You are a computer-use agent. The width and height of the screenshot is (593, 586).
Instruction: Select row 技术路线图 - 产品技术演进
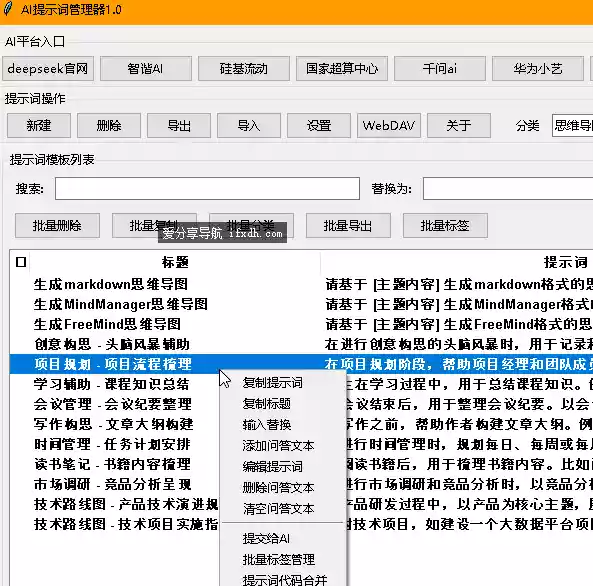pos(126,504)
